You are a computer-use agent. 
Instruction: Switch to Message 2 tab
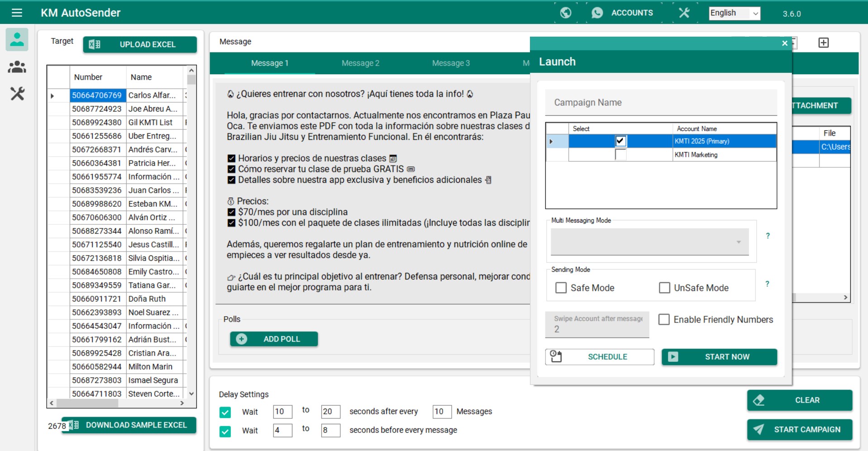pos(360,63)
